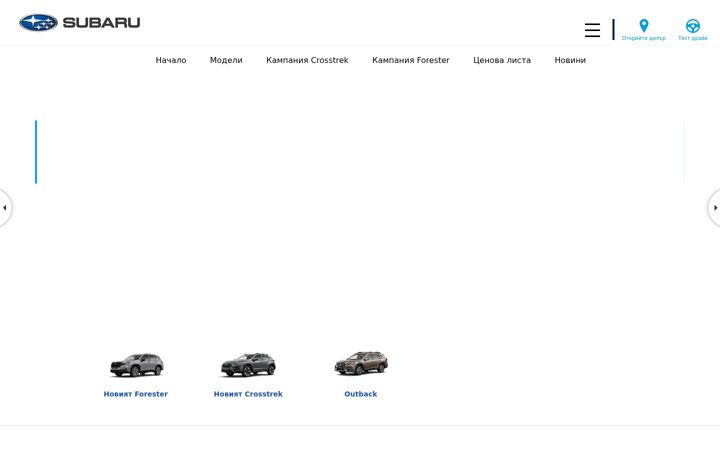Screen dimensions: 720x450
Task: Open Кампания Crosstrek in navigation
Action: coord(307,60)
